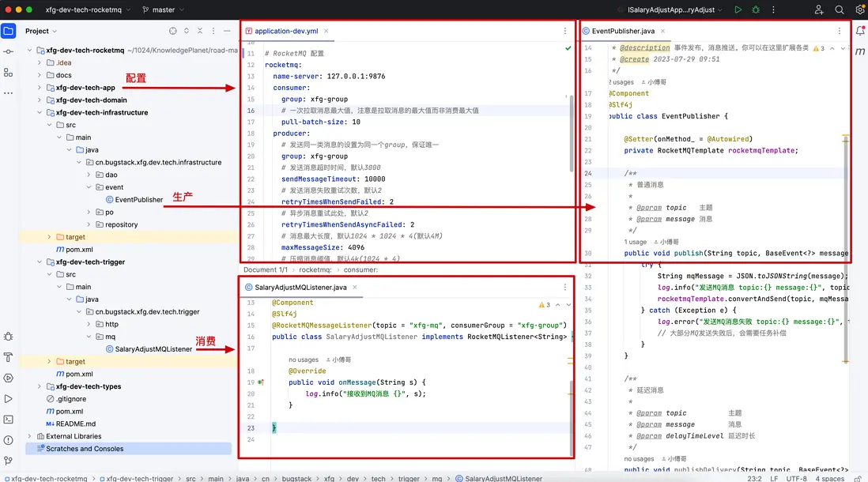Screen dimensions: 868x482
Task: Open the Structure tool window icon
Action: click(x=8, y=72)
